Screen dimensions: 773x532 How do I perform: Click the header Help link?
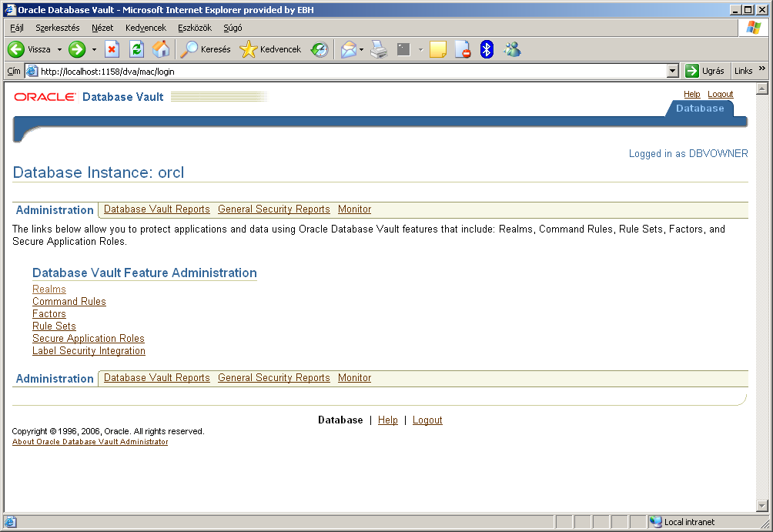pyautogui.click(x=691, y=94)
